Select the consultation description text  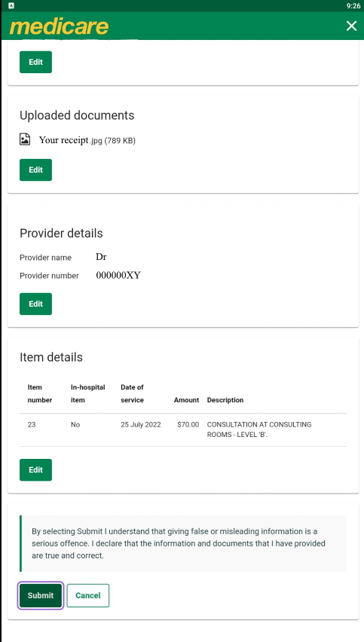click(x=259, y=430)
